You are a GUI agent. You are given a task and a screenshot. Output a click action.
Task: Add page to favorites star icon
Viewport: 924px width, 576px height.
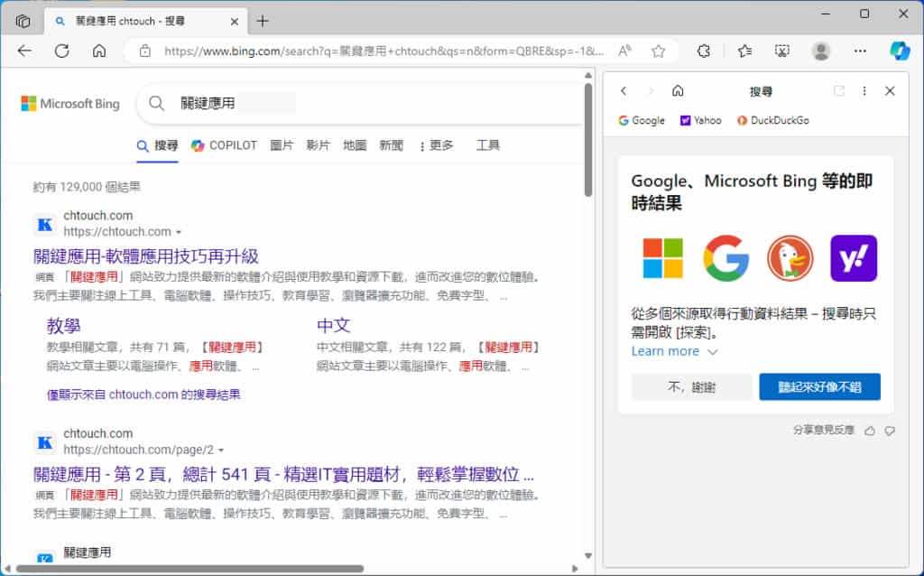click(x=658, y=51)
